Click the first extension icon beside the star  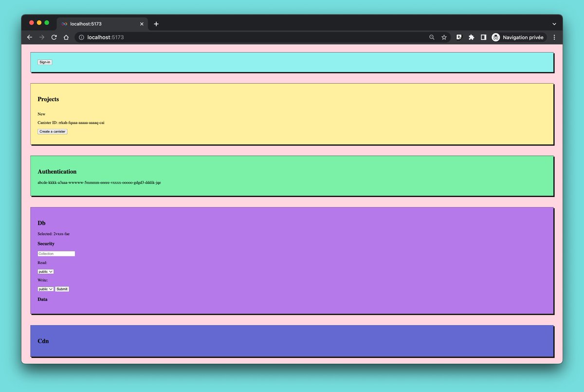[458, 37]
